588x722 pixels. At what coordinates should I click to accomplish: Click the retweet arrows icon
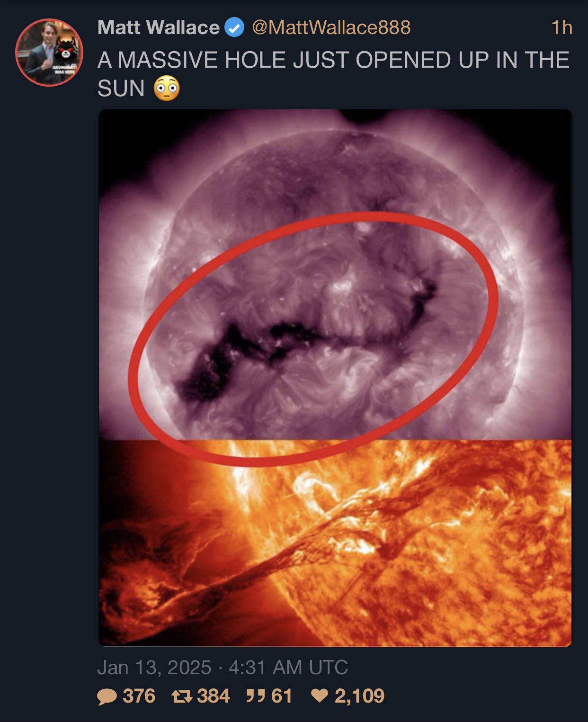point(182,696)
